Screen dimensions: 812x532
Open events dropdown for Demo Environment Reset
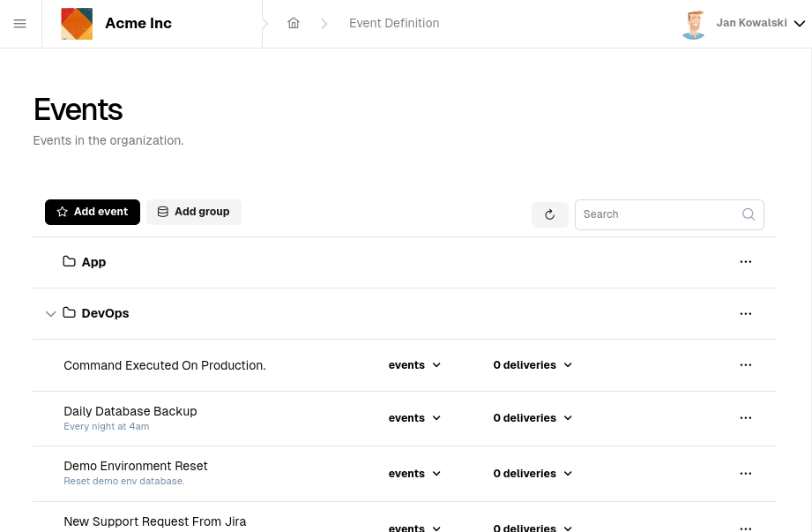point(414,473)
